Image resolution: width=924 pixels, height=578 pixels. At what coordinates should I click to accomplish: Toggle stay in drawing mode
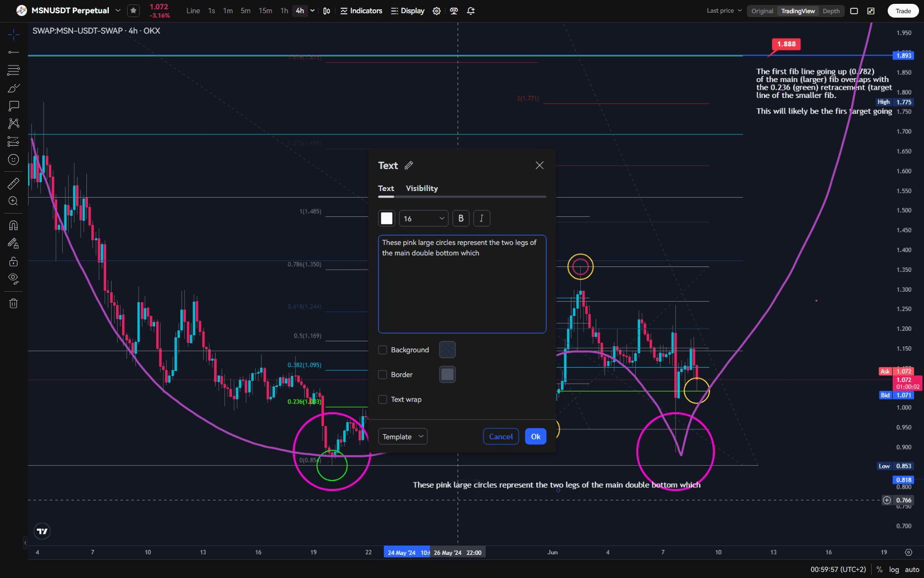pos(14,243)
